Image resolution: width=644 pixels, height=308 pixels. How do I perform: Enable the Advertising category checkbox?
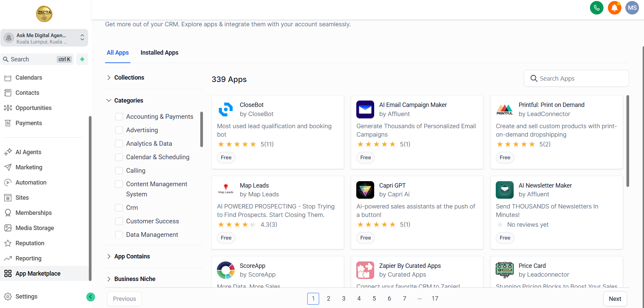point(119,130)
